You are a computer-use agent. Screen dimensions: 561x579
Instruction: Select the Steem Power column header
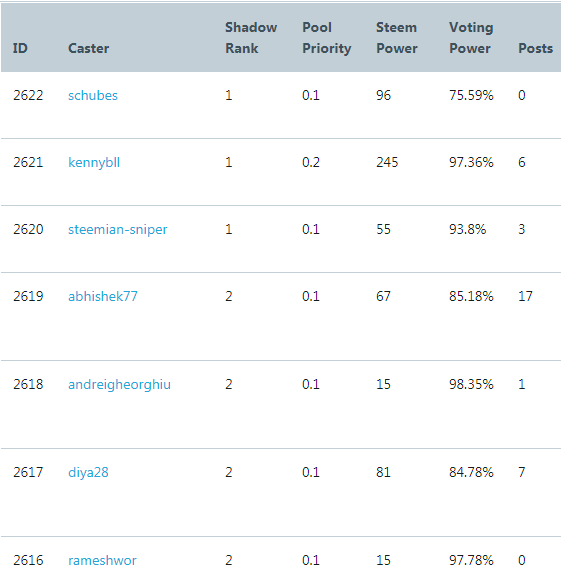click(397, 38)
